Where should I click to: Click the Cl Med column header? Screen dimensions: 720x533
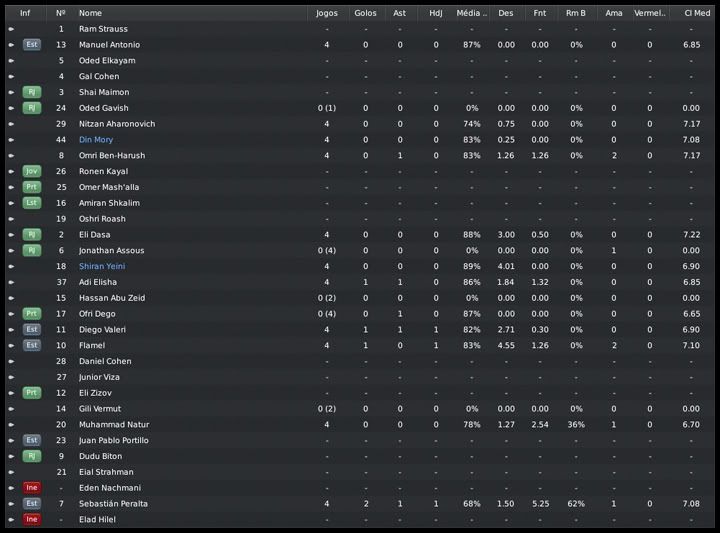[691, 13]
